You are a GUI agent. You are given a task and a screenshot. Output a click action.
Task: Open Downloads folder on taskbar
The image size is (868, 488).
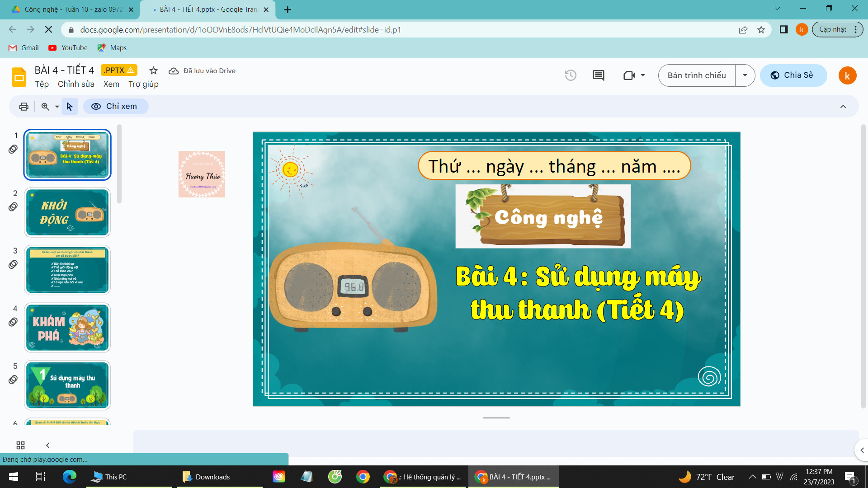pos(219,477)
